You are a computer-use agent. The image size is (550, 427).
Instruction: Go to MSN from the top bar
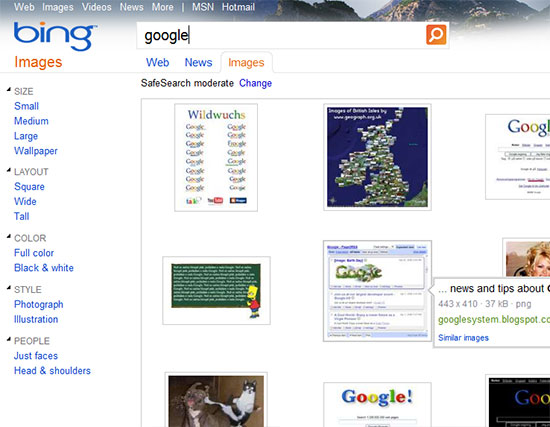coord(203,7)
